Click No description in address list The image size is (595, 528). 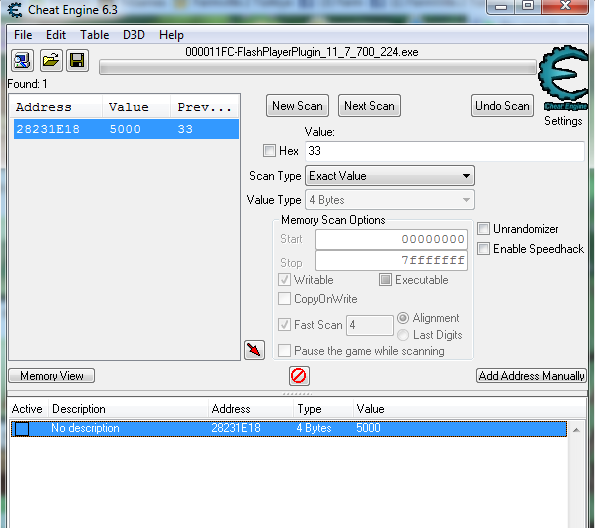pos(85,428)
